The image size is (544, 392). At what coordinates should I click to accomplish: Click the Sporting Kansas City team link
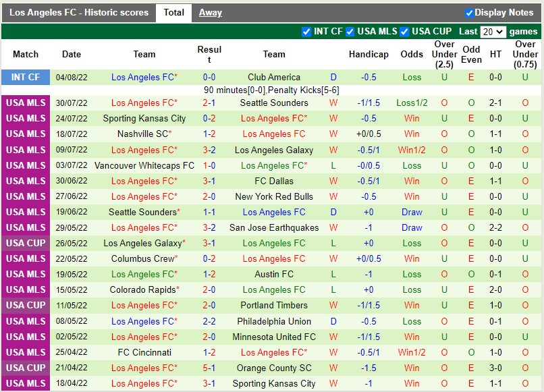(x=144, y=119)
